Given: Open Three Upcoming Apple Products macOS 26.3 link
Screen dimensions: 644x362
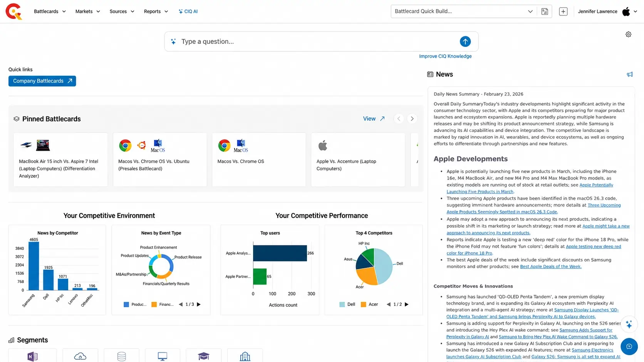Looking at the screenshot, I should pyautogui.click(x=533, y=209).
